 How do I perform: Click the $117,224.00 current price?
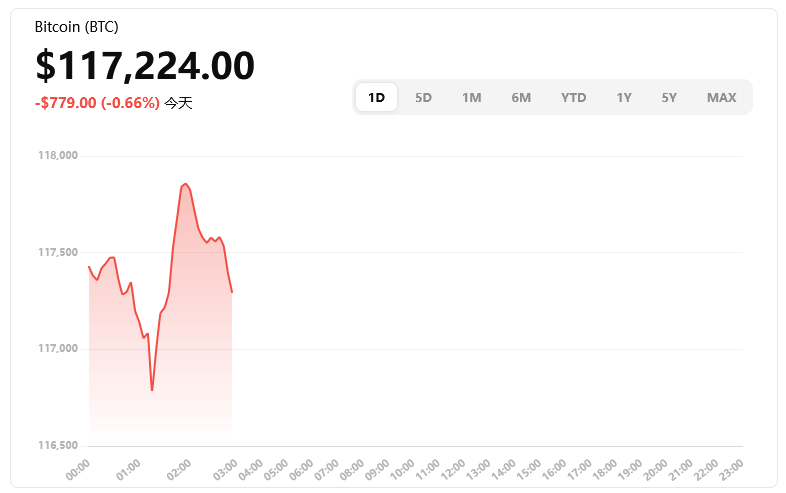145,66
